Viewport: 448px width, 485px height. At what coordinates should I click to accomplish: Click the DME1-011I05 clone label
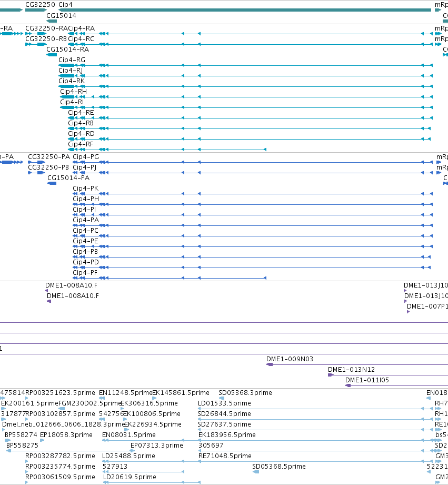[367, 380]
